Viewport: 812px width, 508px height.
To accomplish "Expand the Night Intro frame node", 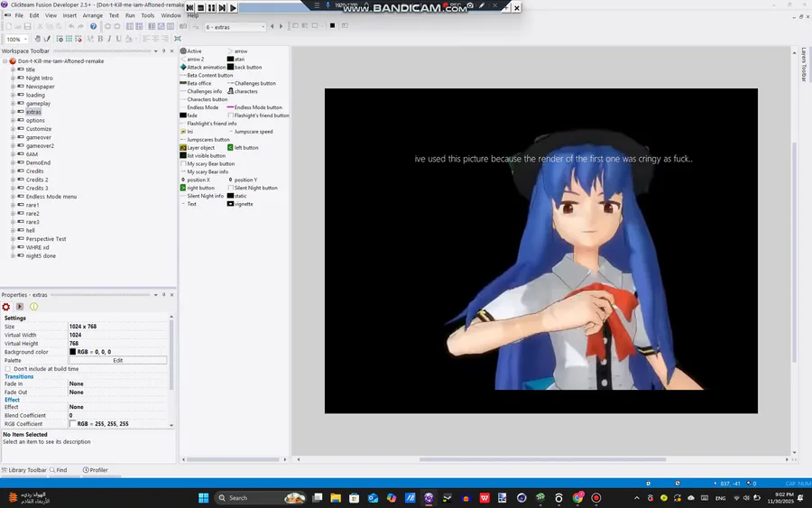I will click(13, 79).
